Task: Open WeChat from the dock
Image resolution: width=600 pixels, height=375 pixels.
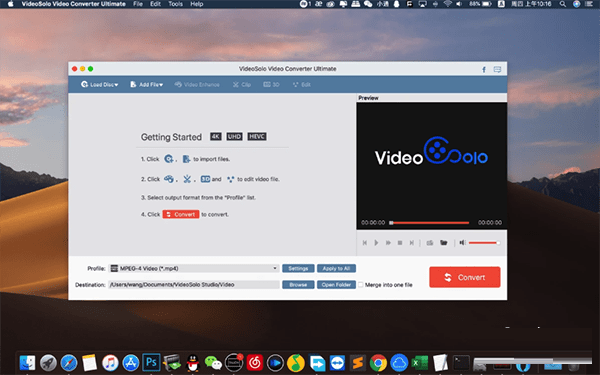Action: [213, 362]
